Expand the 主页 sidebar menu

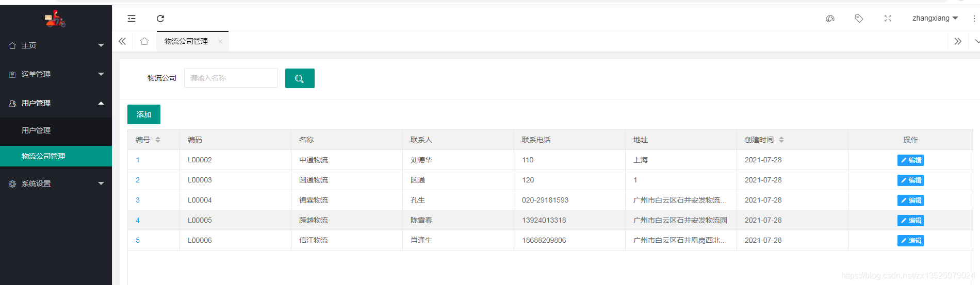click(101, 45)
